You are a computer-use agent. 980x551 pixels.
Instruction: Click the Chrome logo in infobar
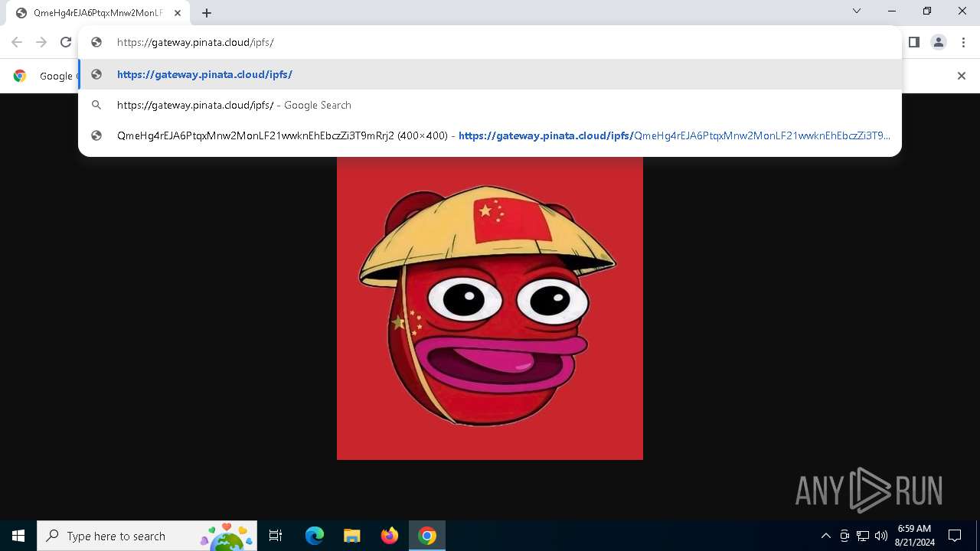click(20, 76)
